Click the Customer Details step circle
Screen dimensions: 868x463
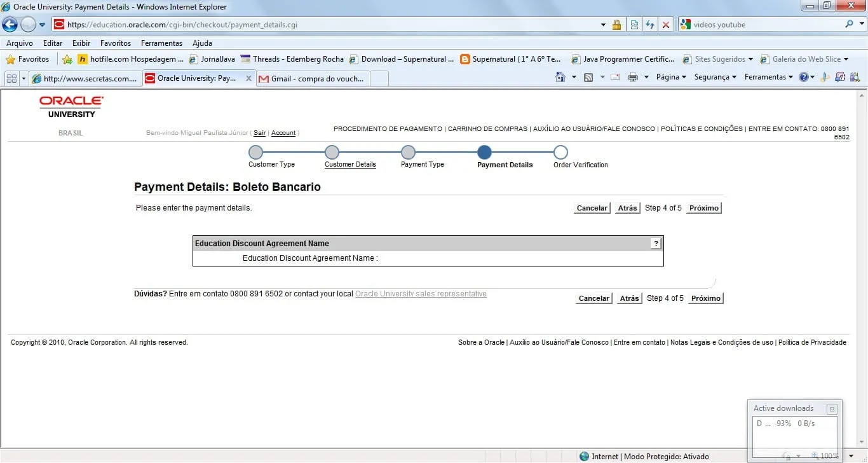click(332, 153)
